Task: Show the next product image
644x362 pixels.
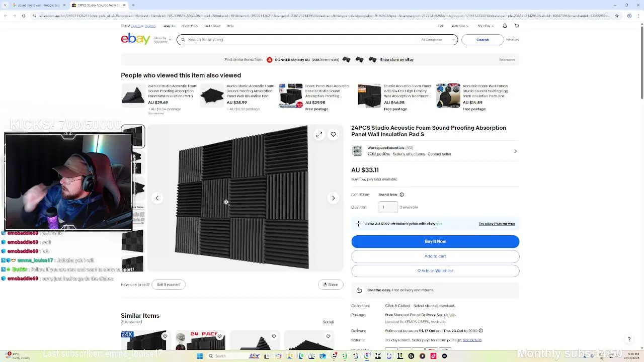Action: pyautogui.click(x=333, y=198)
